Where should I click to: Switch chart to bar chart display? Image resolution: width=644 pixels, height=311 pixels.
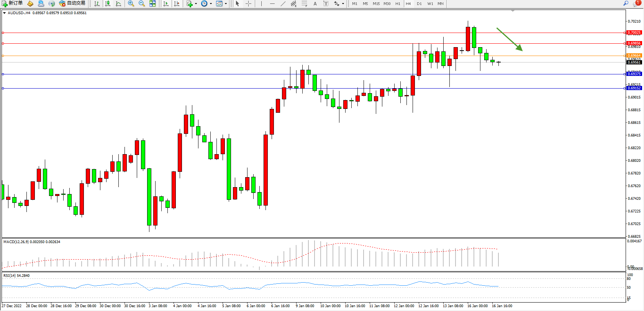[x=97, y=3]
